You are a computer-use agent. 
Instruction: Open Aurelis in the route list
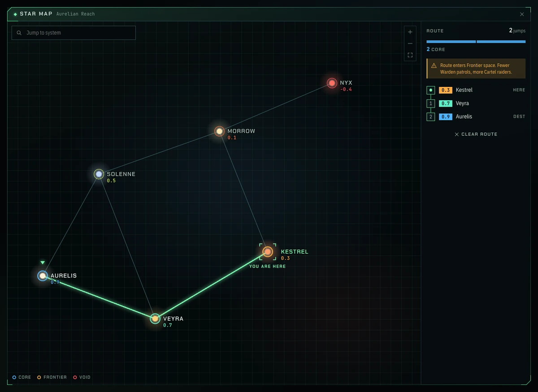coord(476,116)
